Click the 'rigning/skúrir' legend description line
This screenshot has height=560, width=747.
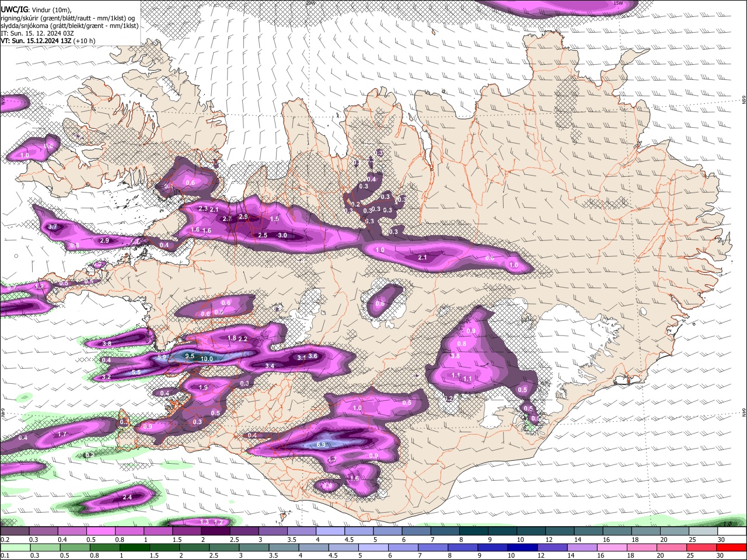click(x=68, y=18)
